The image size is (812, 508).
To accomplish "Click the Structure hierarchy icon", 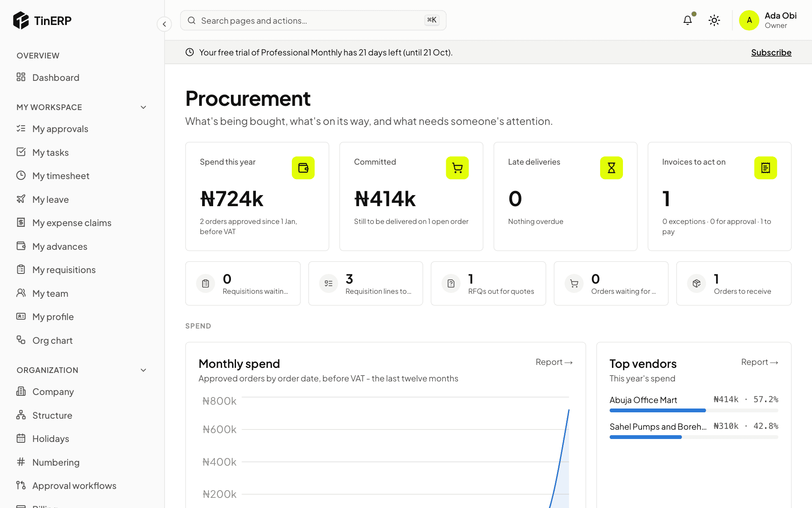I will click(x=21, y=415).
